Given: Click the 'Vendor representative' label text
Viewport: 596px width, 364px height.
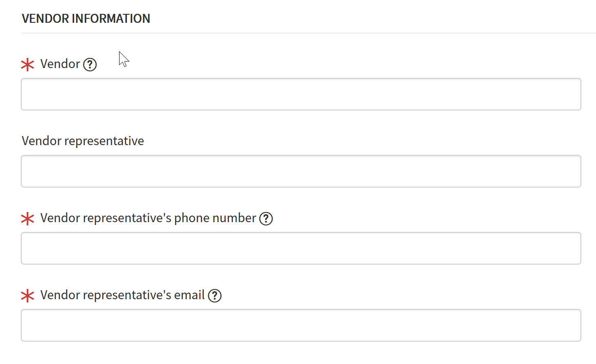Looking at the screenshot, I should pos(83,141).
